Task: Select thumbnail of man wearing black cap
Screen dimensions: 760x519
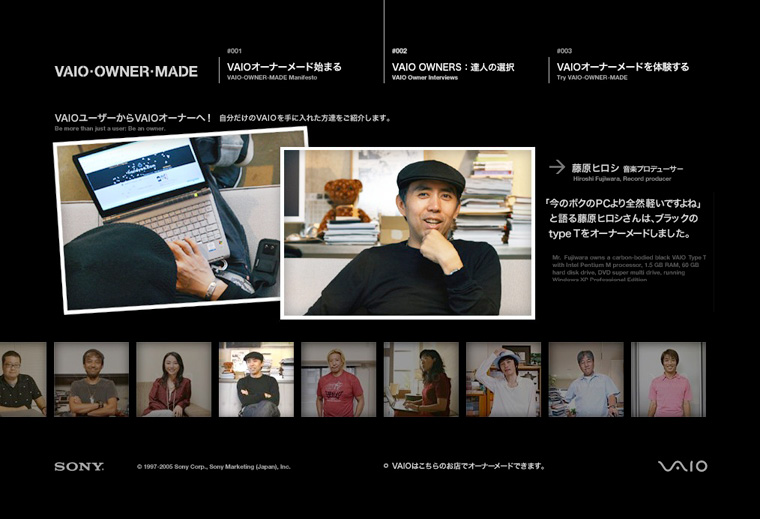Action: pos(256,379)
